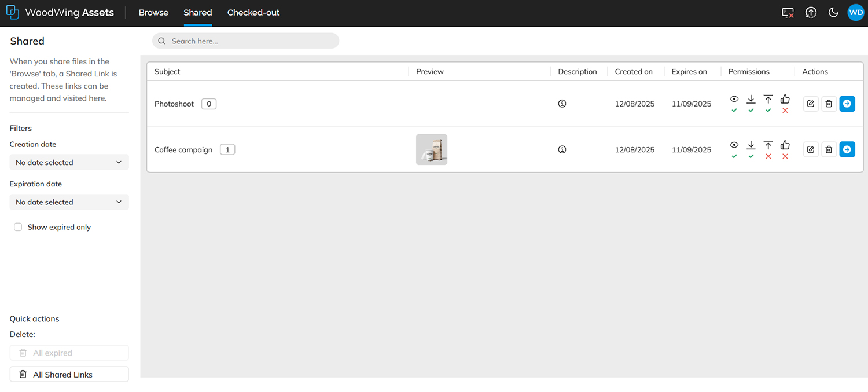Toggle approve permission for Photoshoot
The width and height of the screenshot is (868, 392).
coord(785,99)
